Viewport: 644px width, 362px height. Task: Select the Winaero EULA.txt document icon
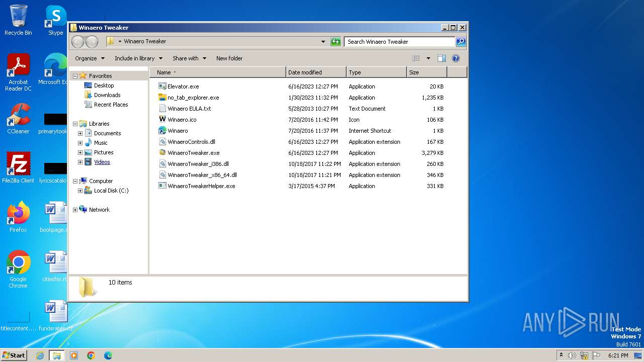tap(162, 109)
